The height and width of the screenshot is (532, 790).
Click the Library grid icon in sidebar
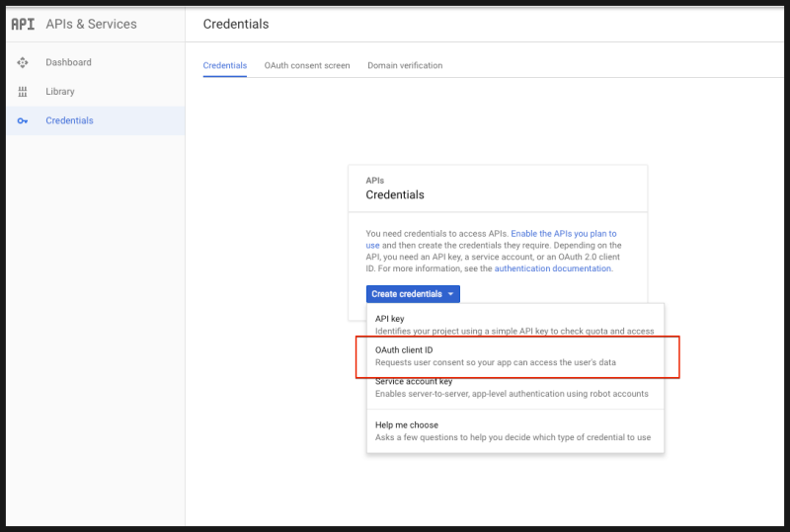(23, 92)
